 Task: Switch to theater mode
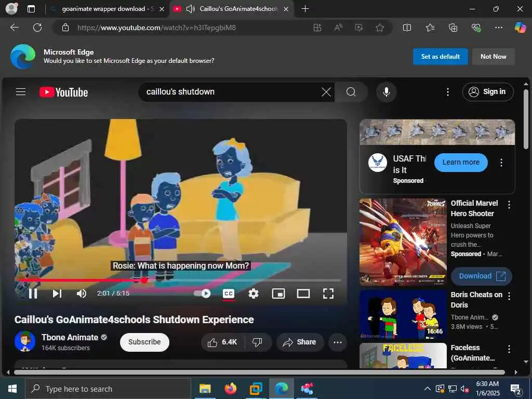303,294
